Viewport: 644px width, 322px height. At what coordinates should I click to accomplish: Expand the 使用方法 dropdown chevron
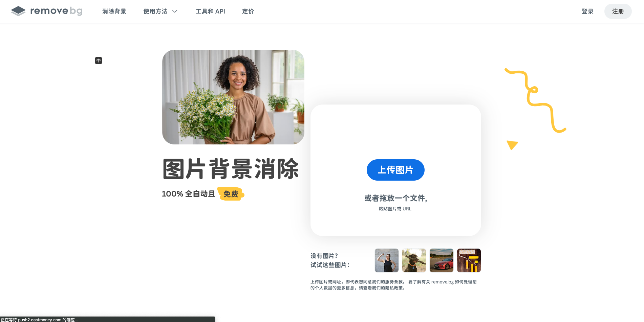coord(175,11)
